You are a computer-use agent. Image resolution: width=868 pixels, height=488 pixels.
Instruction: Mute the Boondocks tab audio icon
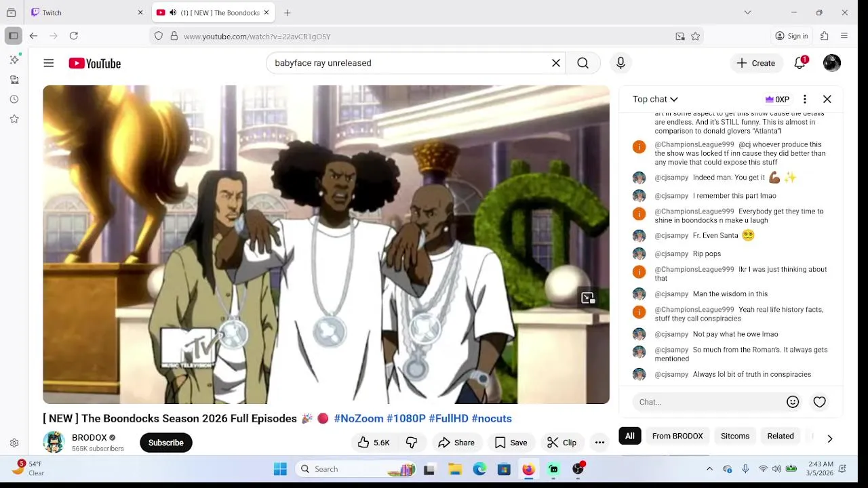click(173, 12)
